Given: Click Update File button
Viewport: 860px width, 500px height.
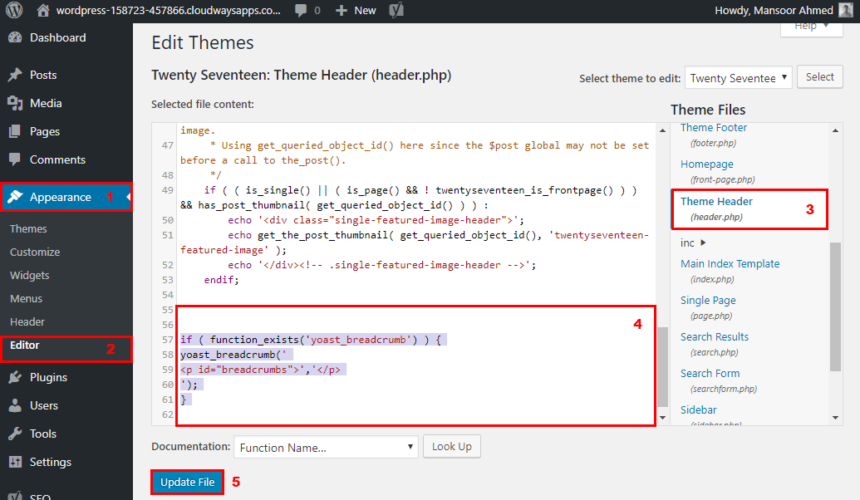Looking at the screenshot, I should point(188,482).
